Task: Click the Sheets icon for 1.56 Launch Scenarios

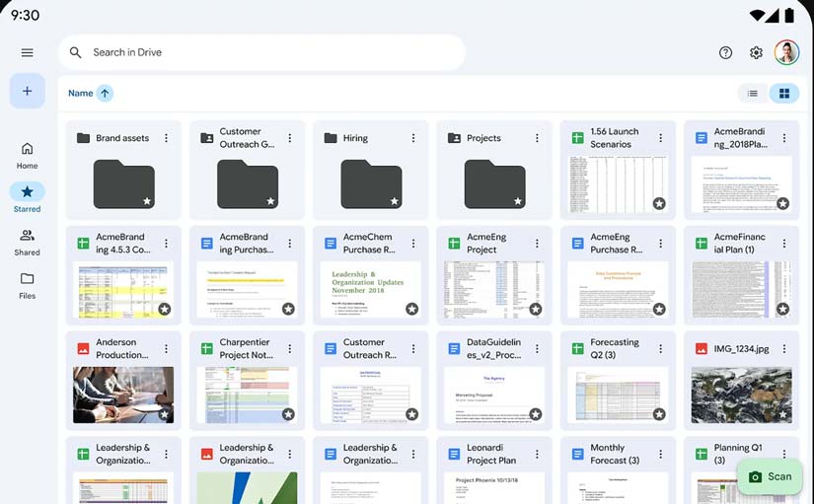Action: tap(577, 138)
